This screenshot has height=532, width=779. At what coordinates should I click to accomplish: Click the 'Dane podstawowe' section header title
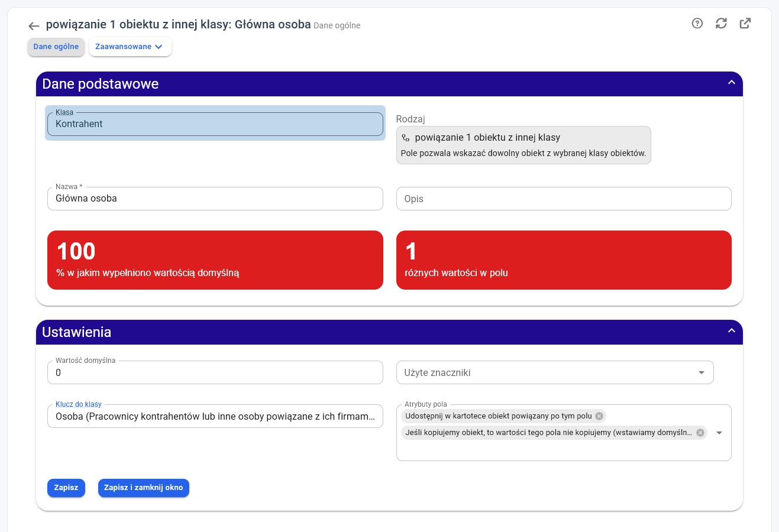(101, 84)
